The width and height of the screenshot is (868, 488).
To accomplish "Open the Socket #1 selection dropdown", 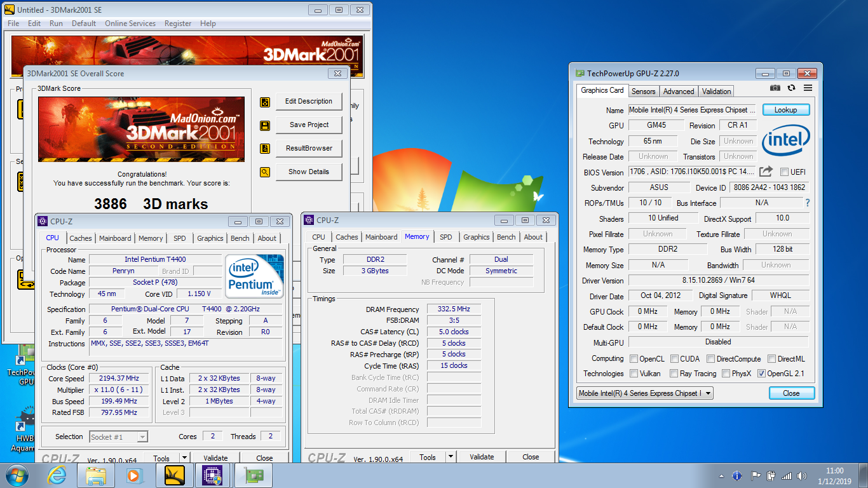I will 118,437.
